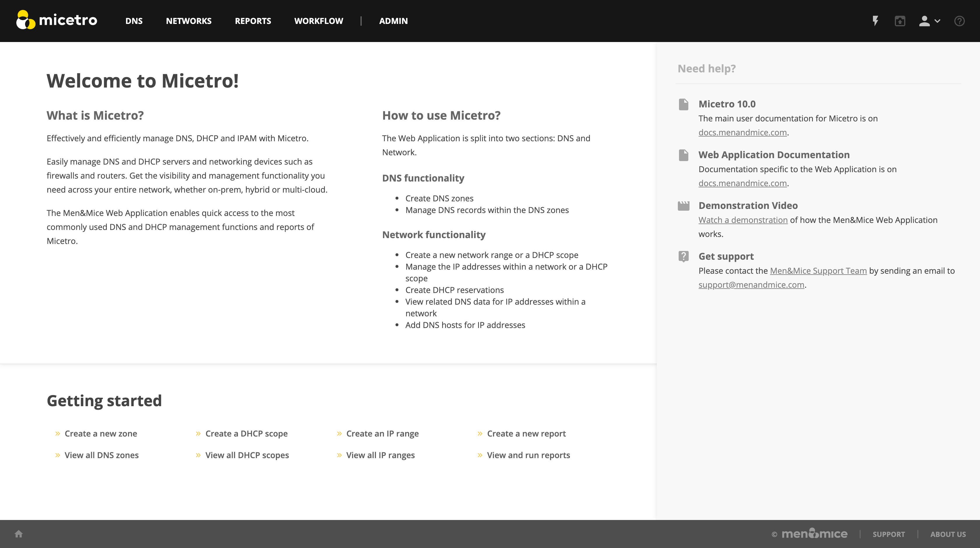The width and height of the screenshot is (980, 548).
Task: Click the Demonstration Video clapperboard icon
Action: coord(683,206)
